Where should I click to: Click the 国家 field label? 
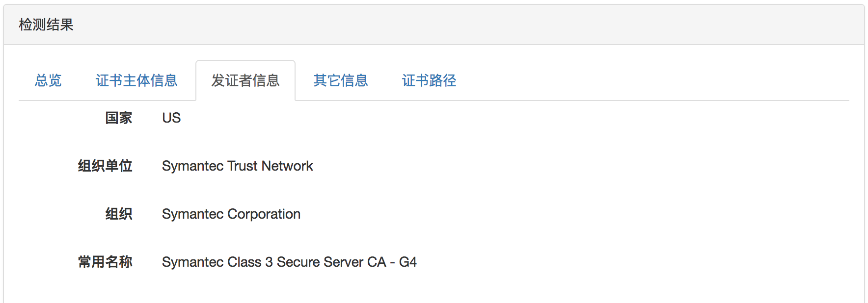[118, 118]
